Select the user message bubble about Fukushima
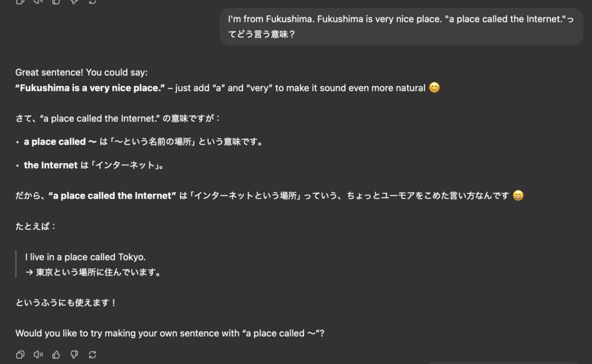The width and height of the screenshot is (592, 364). [401, 27]
